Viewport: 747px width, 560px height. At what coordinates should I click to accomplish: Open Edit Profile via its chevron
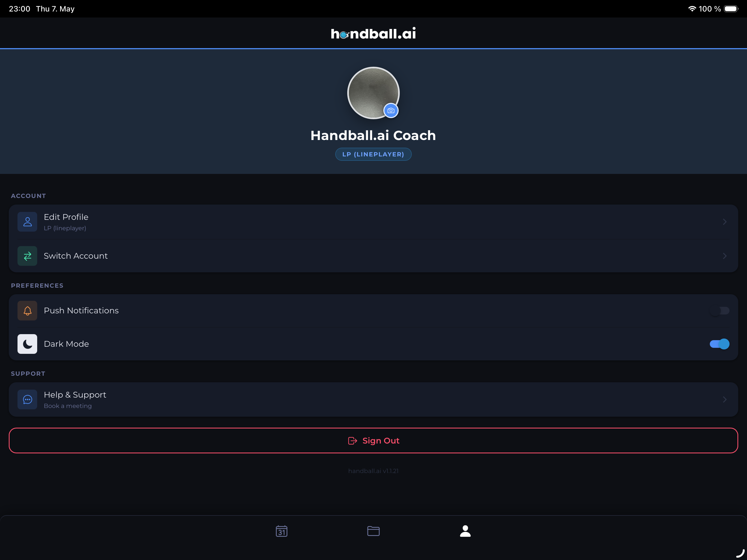[724, 222]
